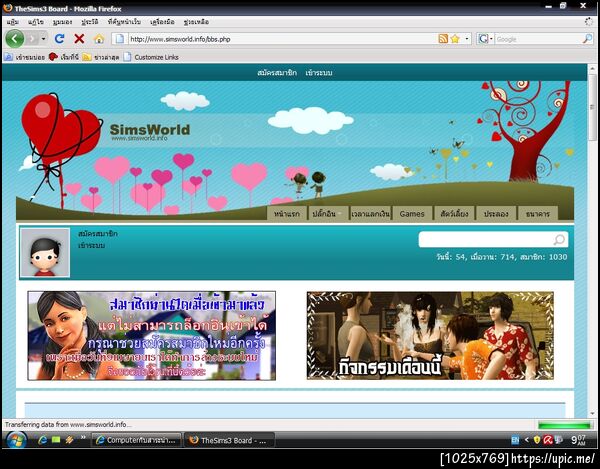Click the right monthly activity banner
The width and height of the screenshot is (600, 469).
430,335
